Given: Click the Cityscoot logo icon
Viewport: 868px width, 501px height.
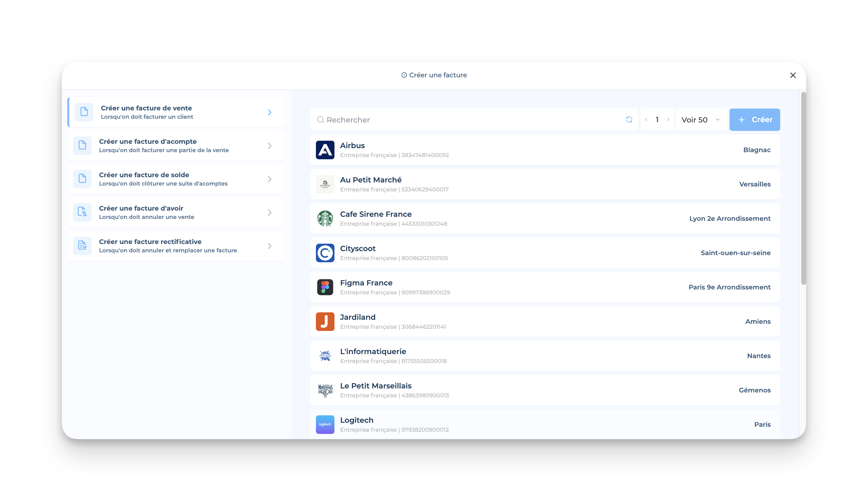Looking at the screenshot, I should click(x=325, y=253).
